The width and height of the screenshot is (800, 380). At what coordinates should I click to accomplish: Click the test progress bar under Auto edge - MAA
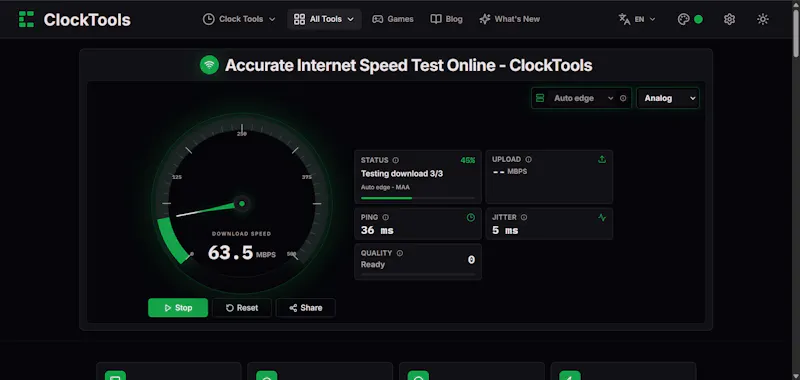coord(418,198)
